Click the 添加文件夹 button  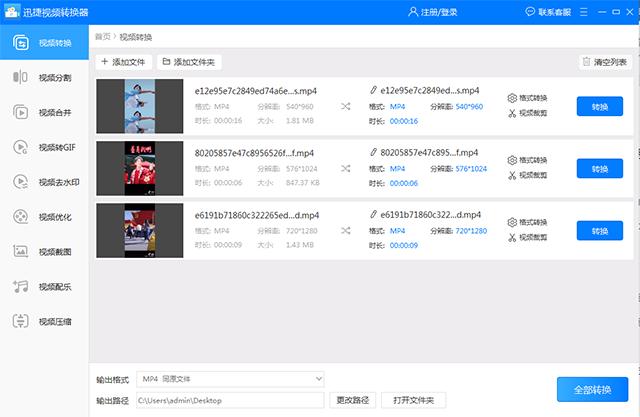click(189, 62)
